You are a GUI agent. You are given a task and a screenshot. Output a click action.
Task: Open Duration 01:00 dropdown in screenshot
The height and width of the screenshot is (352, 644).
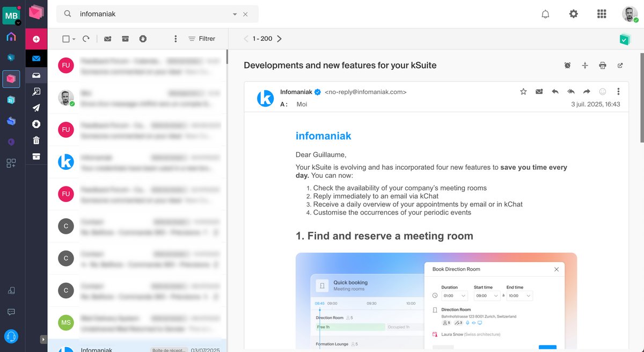point(455,296)
